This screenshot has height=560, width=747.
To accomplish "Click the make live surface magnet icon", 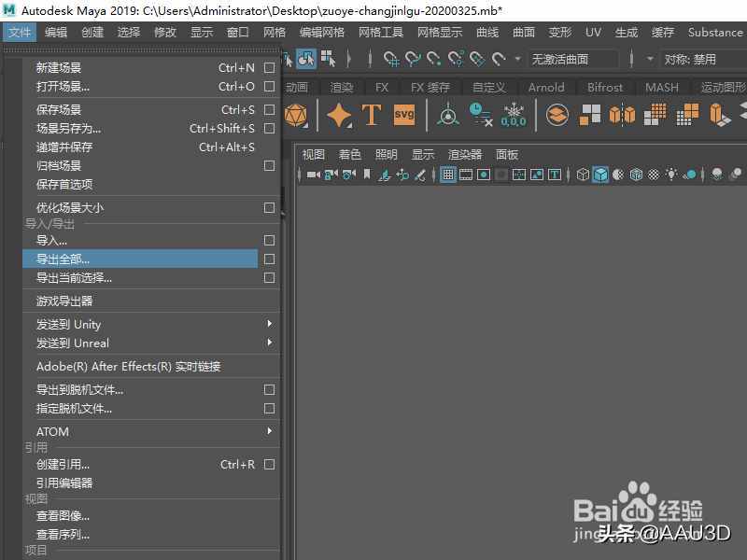I will point(499,59).
